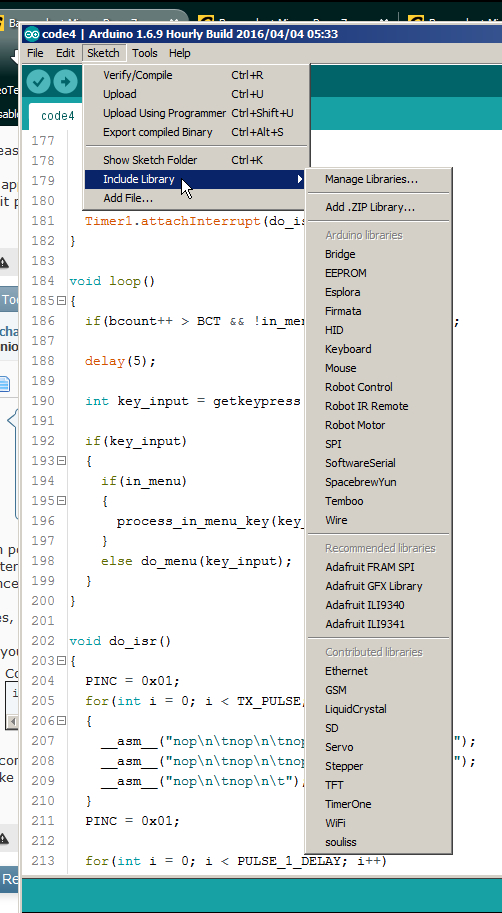Screen dimensions: 502x913
Task: Collapse code fold at line 195
Action: [61, 501]
